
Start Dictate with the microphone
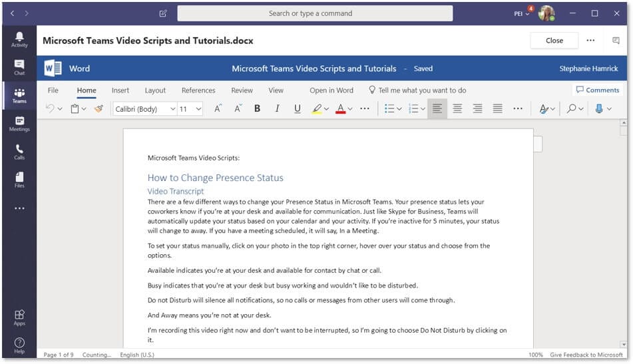pyautogui.click(x=599, y=108)
